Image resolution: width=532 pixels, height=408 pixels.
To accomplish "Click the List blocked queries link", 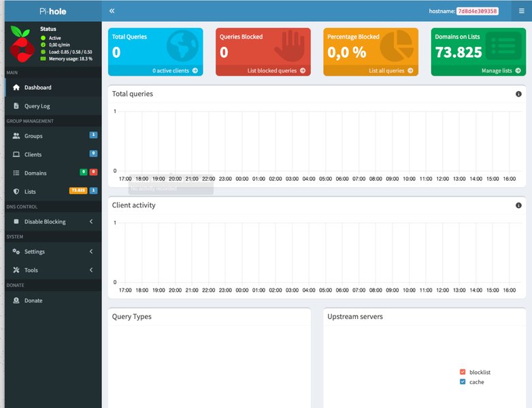I will [276, 71].
